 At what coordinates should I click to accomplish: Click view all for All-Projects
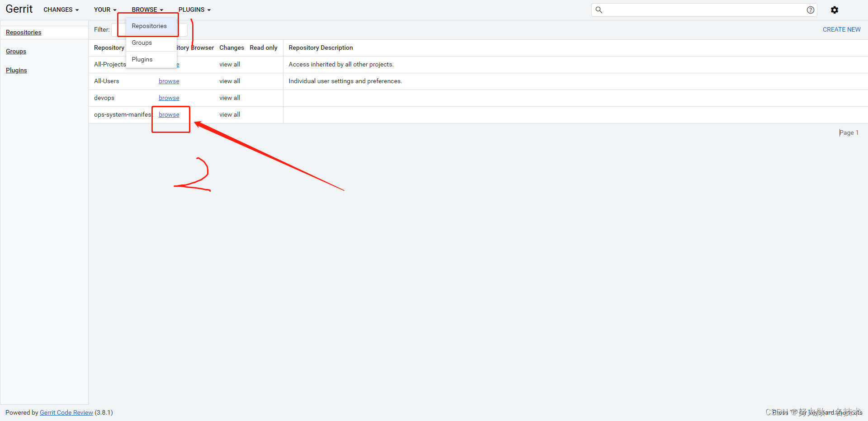pos(230,64)
